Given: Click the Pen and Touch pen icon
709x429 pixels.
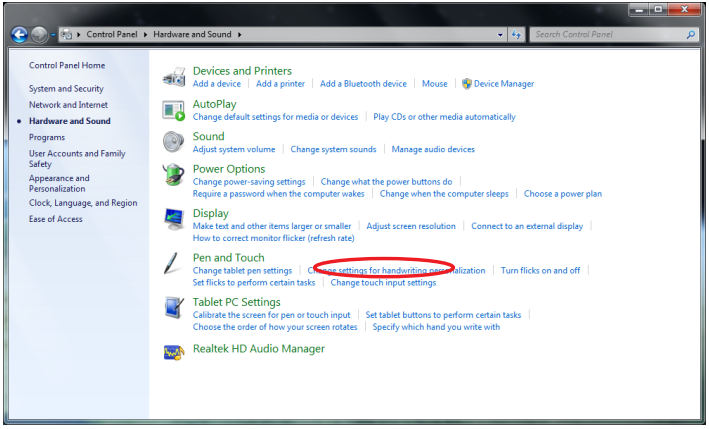Looking at the screenshot, I should click(x=172, y=264).
